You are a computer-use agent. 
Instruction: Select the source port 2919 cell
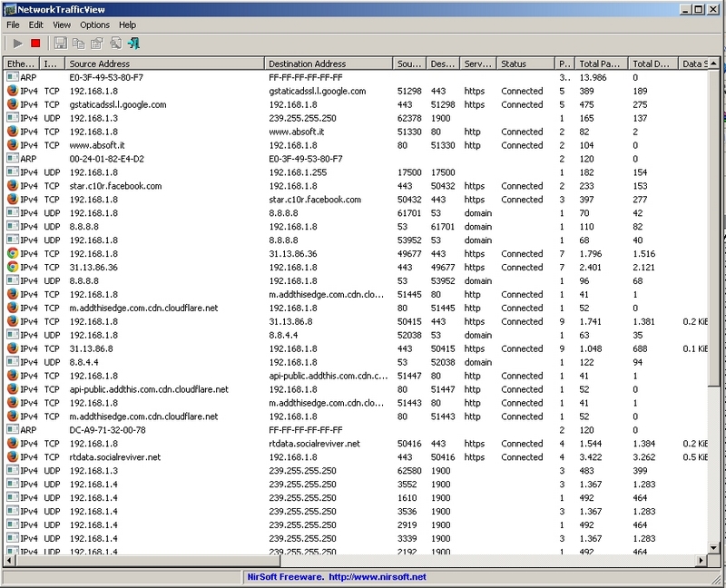(407, 525)
